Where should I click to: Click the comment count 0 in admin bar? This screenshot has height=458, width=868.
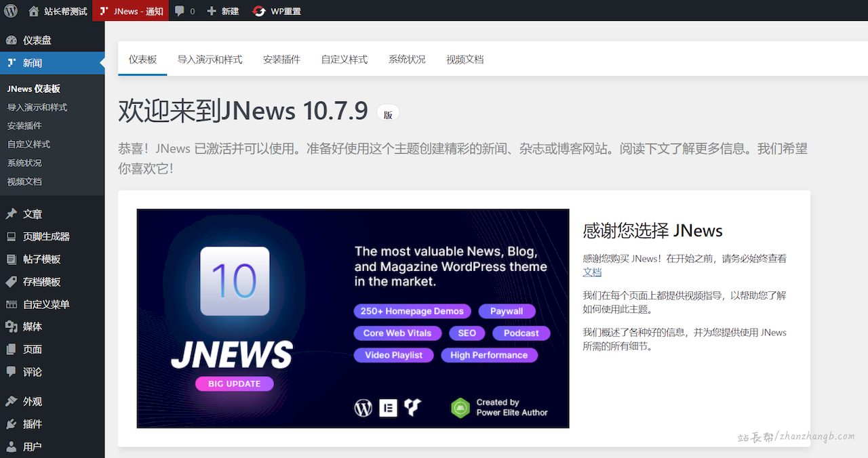(x=192, y=11)
